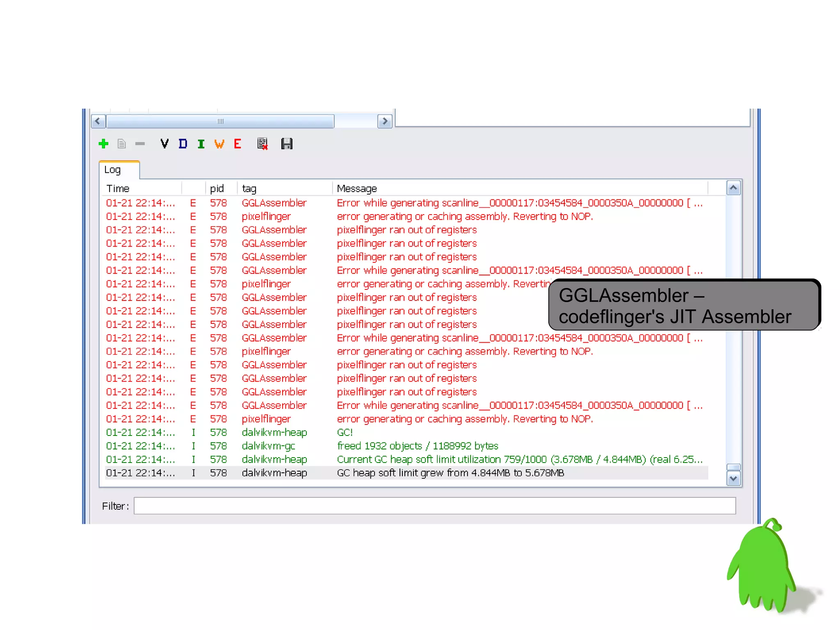Screen dimensions: 840x630
Task: Click the Filter text input field
Action: (x=435, y=506)
